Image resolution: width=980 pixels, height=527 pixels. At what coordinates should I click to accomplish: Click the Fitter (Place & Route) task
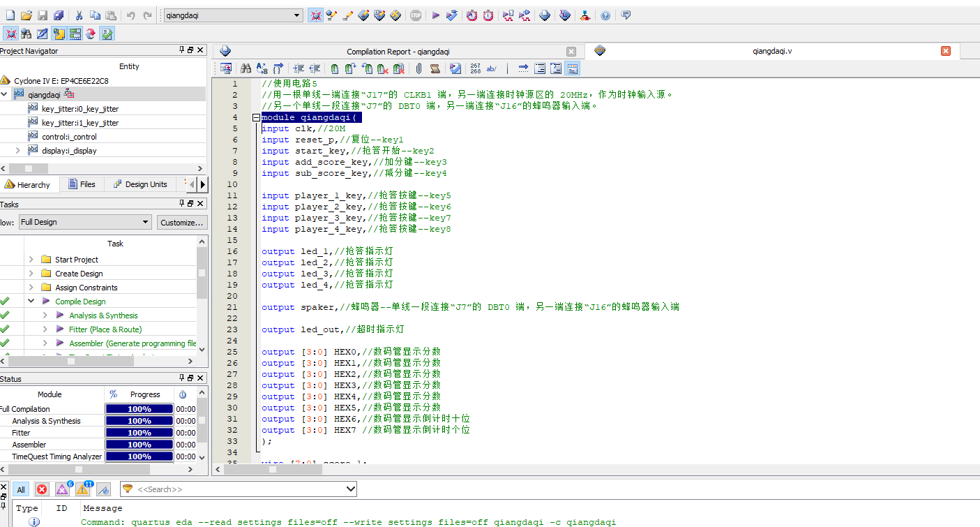[x=105, y=329]
